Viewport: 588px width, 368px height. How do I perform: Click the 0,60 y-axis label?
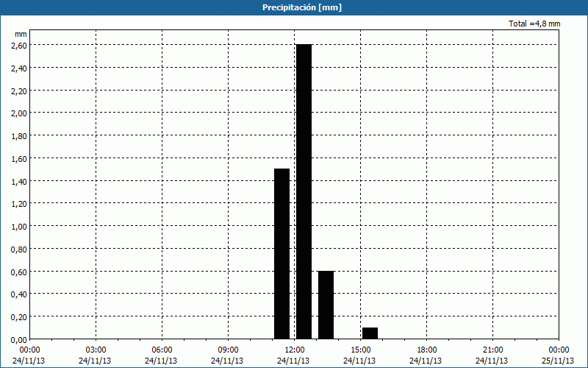[x=20, y=272]
